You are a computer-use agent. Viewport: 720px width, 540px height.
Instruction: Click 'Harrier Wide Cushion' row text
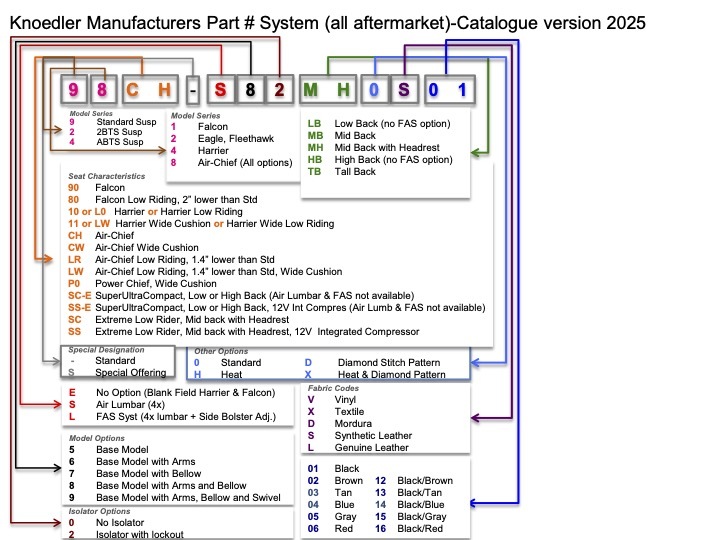(x=163, y=224)
